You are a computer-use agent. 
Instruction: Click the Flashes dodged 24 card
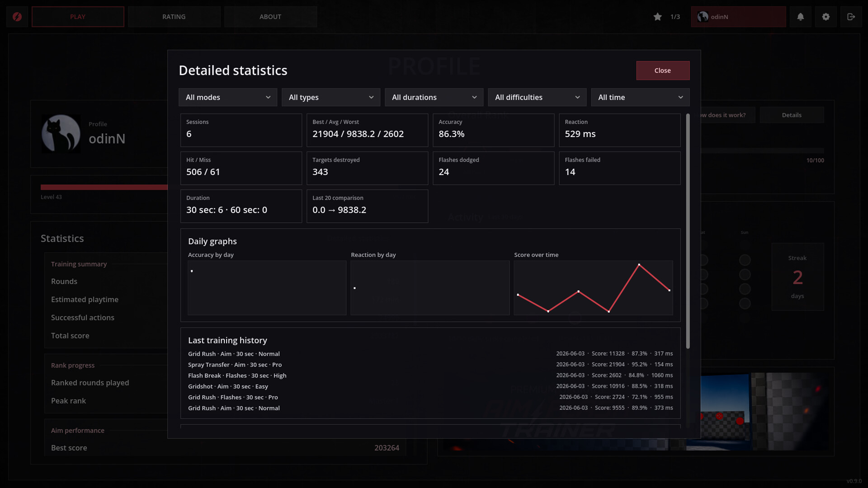coord(493,168)
